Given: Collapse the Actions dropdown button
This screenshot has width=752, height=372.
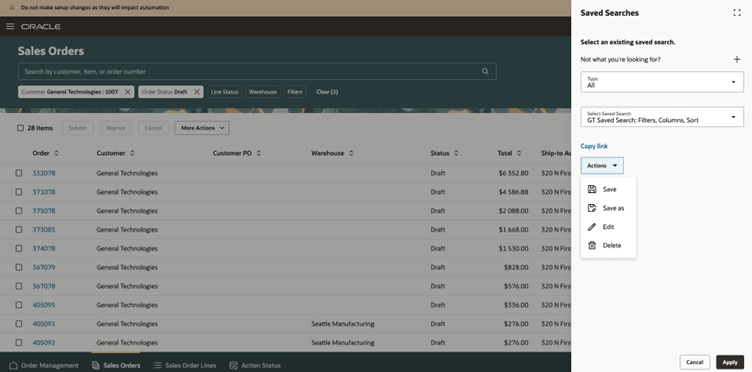Looking at the screenshot, I should (x=602, y=165).
